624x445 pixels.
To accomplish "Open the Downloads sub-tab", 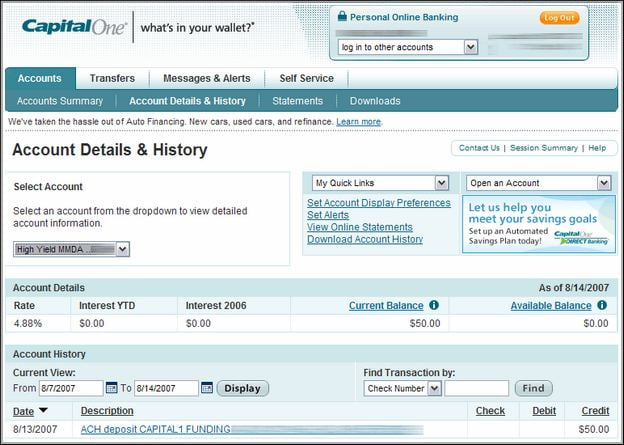I will [375, 101].
